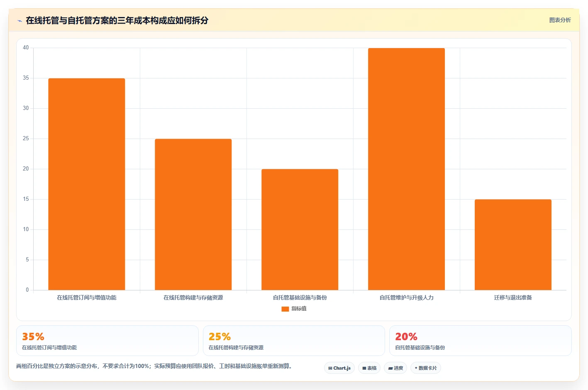Click the 自托管维护与升级人力 axis label

point(407,297)
